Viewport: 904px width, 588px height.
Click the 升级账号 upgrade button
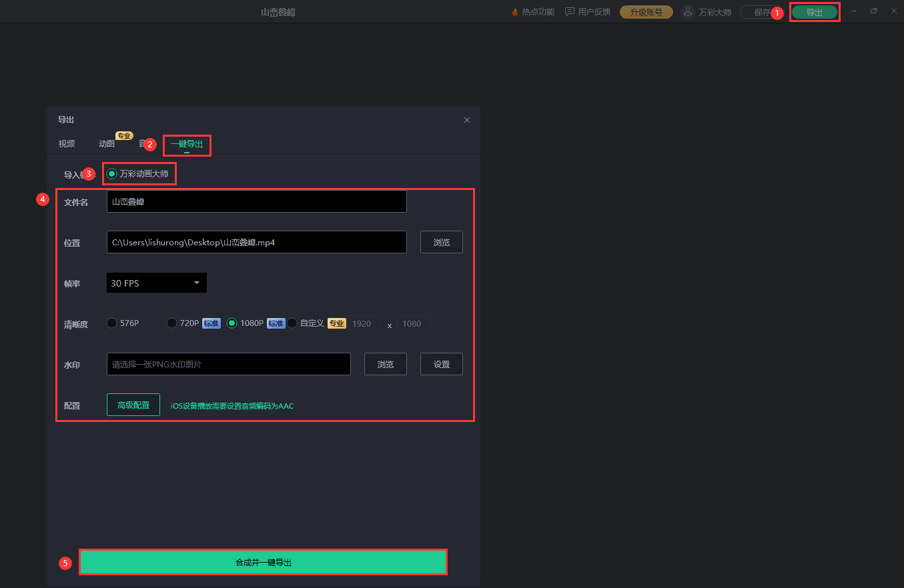[x=646, y=12]
